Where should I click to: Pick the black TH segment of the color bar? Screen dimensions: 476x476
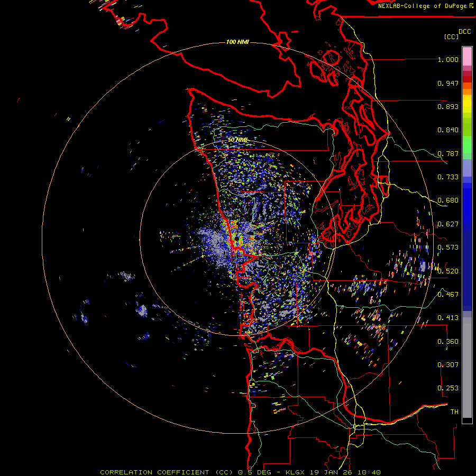pyautogui.click(x=467, y=420)
